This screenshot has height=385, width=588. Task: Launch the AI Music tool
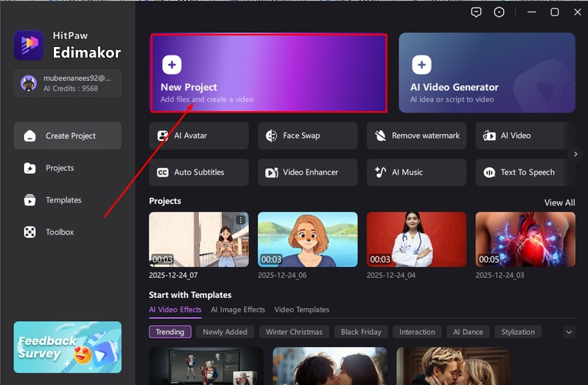click(x=416, y=172)
